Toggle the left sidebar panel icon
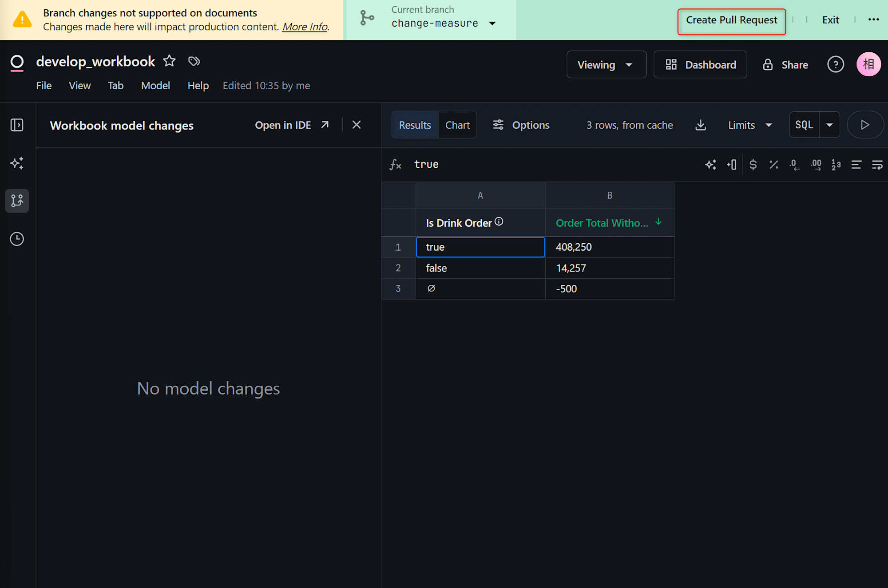 (x=17, y=125)
